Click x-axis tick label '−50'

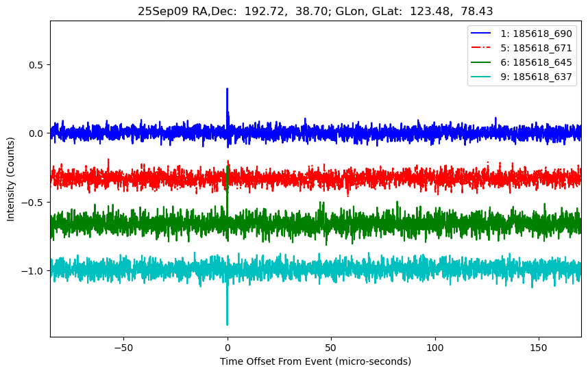coord(124,348)
